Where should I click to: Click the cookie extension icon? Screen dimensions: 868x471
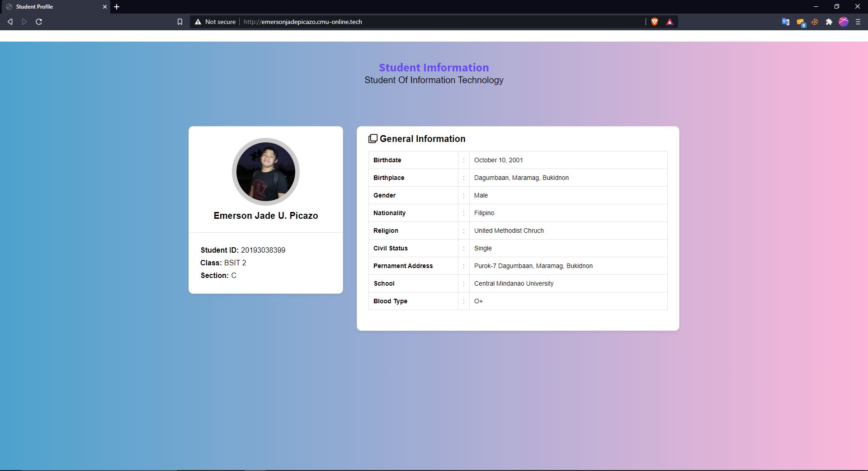pyautogui.click(x=815, y=22)
